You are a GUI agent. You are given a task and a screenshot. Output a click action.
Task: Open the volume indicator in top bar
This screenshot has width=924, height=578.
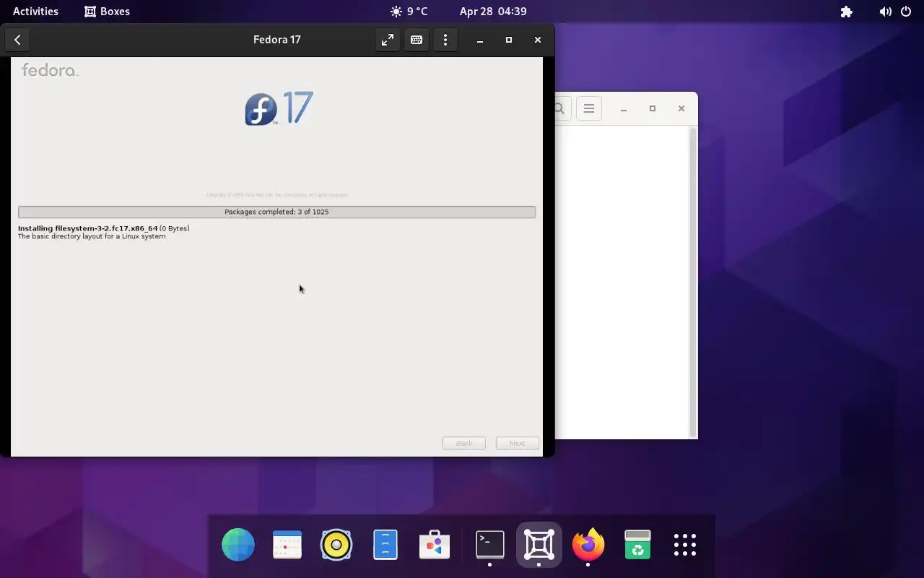(x=885, y=12)
